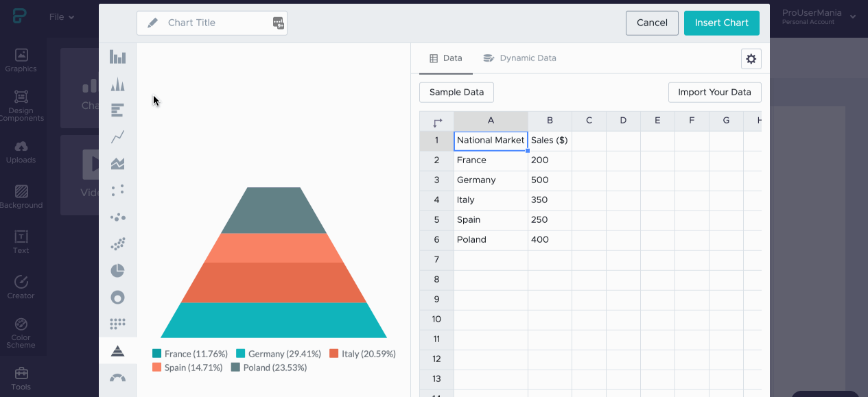Choose the four-dot scatter chart type
The image size is (868, 397).
[x=117, y=190]
